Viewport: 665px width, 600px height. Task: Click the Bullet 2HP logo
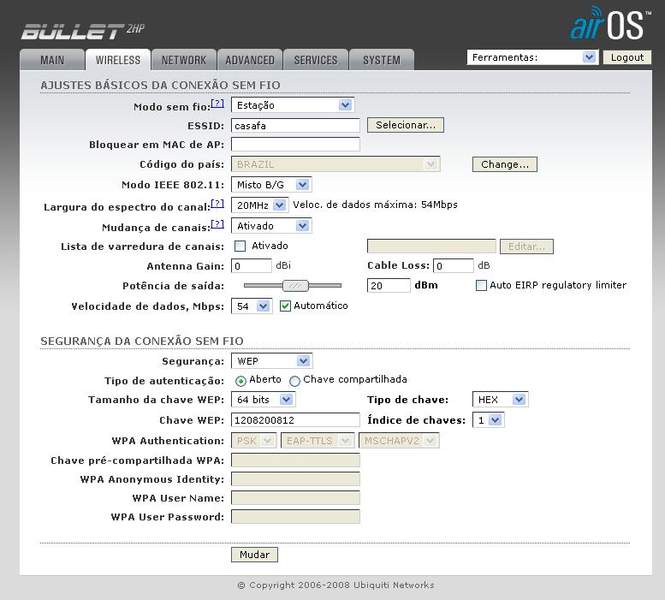click(83, 31)
